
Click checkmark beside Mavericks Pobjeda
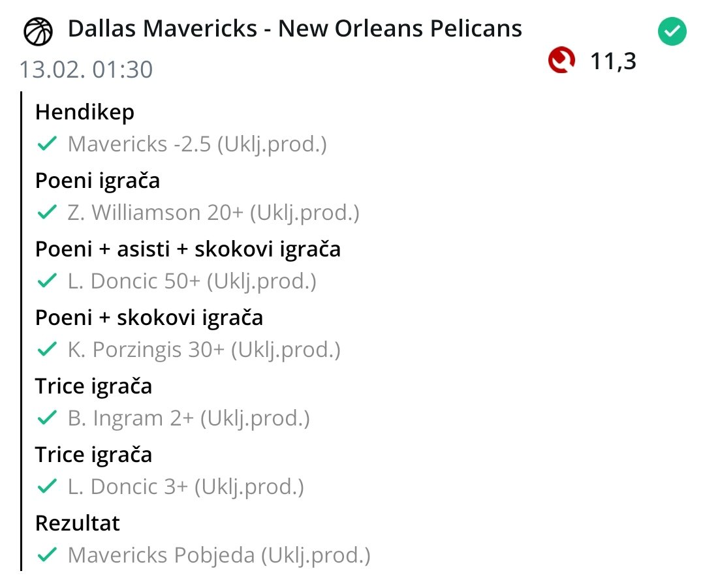[x=47, y=555]
